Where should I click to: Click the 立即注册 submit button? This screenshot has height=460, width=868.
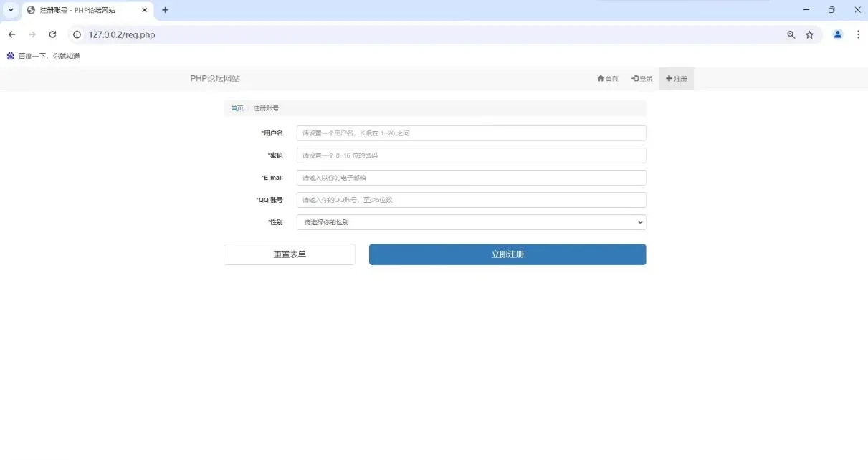tap(507, 254)
